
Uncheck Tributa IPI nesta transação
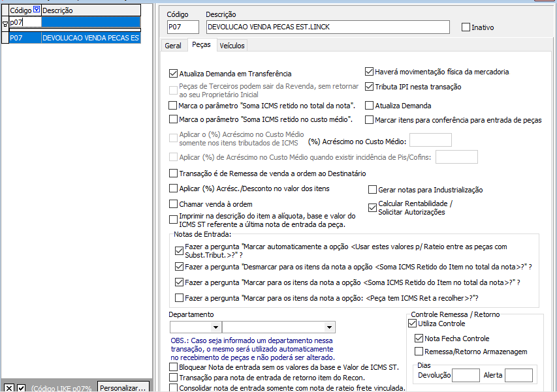[369, 87]
